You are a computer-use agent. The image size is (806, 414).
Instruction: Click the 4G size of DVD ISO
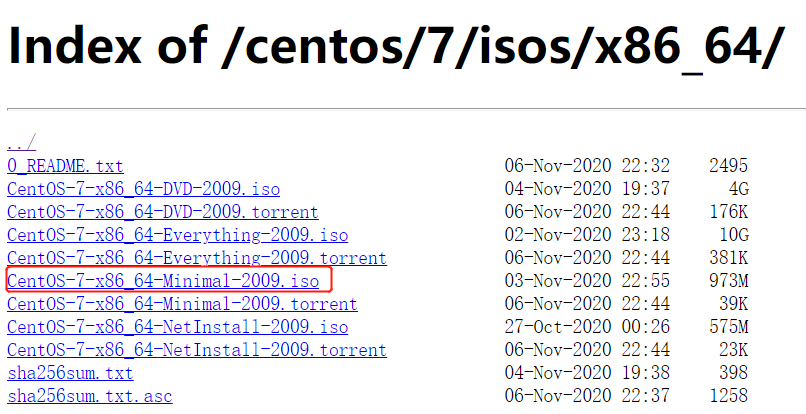pyautogui.click(x=739, y=189)
